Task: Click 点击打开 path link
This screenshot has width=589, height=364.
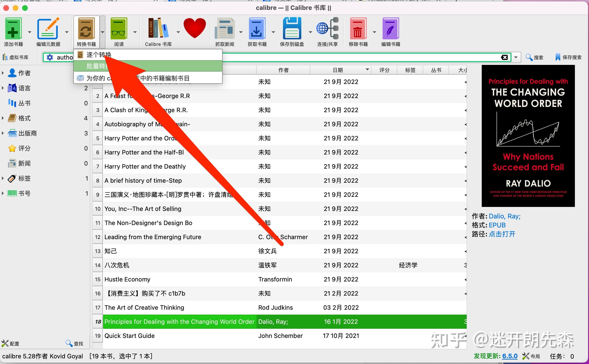Action: (x=502, y=234)
